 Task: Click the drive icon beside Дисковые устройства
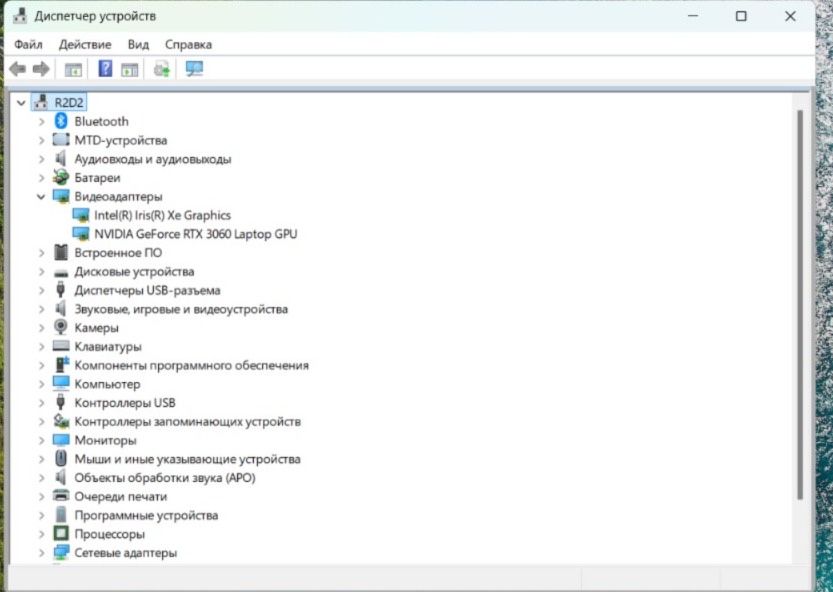(x=61, y=273)
